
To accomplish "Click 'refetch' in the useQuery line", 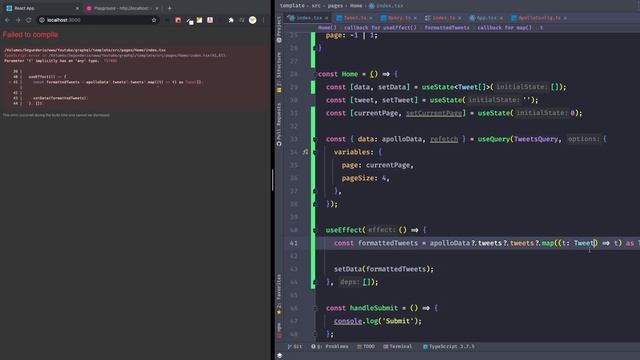I will coord(444,139).
